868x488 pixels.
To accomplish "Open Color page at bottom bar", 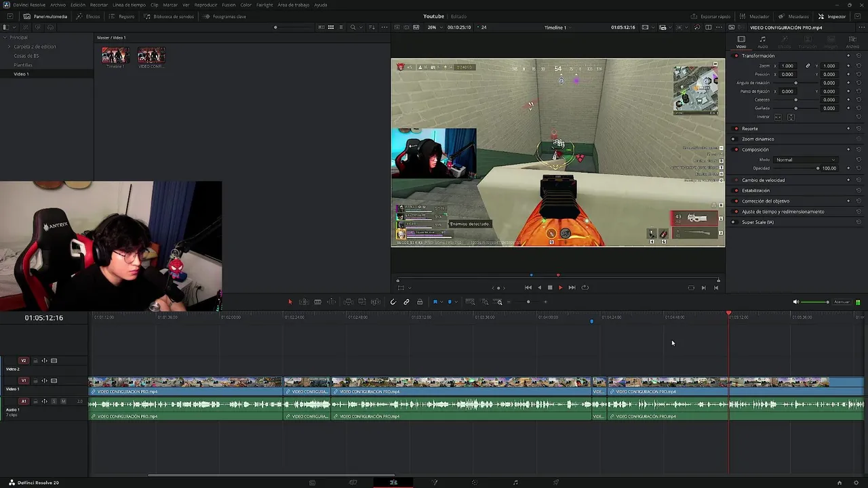I will point(475,483).
